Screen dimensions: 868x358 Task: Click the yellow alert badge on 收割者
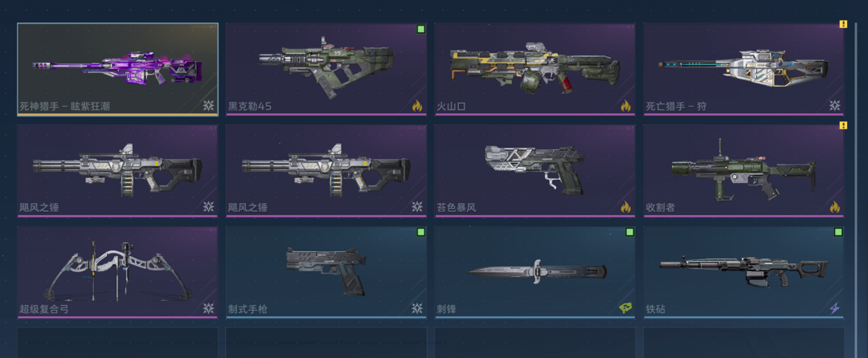click(x=843, y=126)
